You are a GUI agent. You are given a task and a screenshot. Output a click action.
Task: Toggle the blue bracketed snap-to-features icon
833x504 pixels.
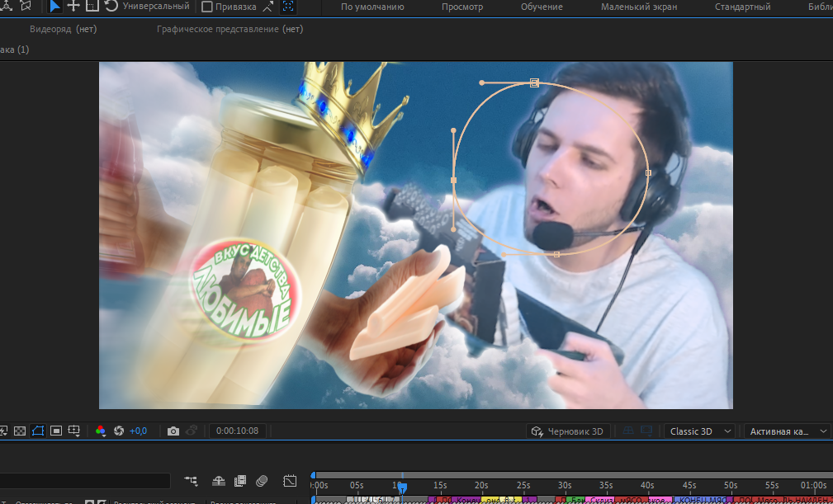tap(288, 7)
